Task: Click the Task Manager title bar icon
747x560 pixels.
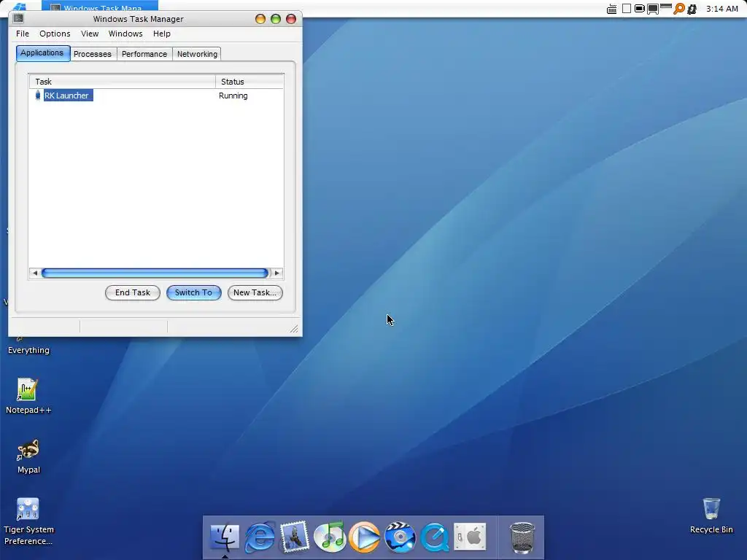Action: (x=18, y=18)
